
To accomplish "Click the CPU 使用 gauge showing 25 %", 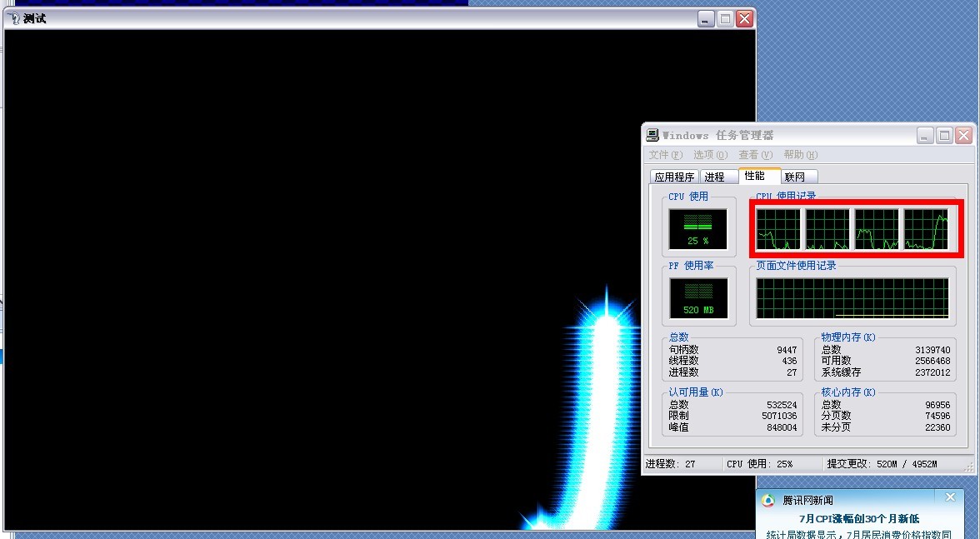I will click(x=698, y=229).
